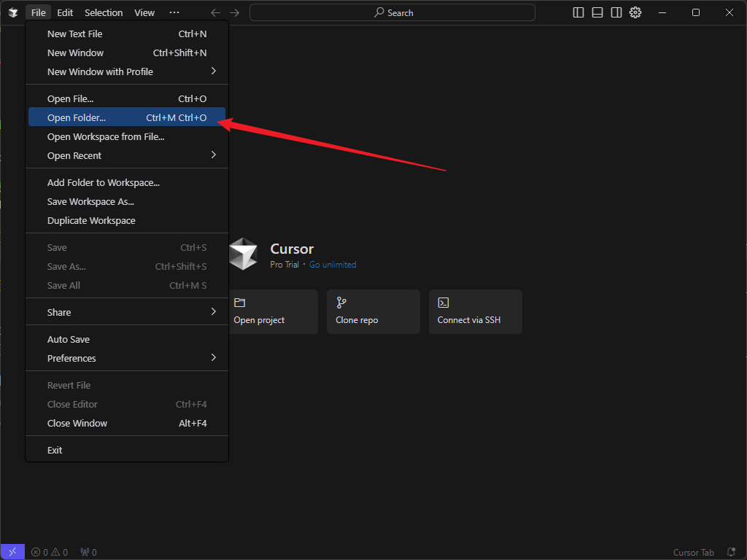This screenshot has height=560, width=747.
Task: Click the folder icon on Open project
Action: click(x=239, y=303)
